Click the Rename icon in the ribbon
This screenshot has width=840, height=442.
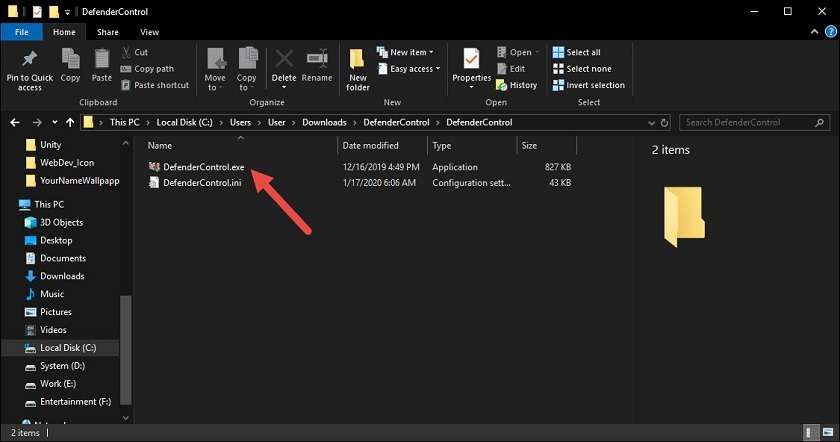pos(317,60)
